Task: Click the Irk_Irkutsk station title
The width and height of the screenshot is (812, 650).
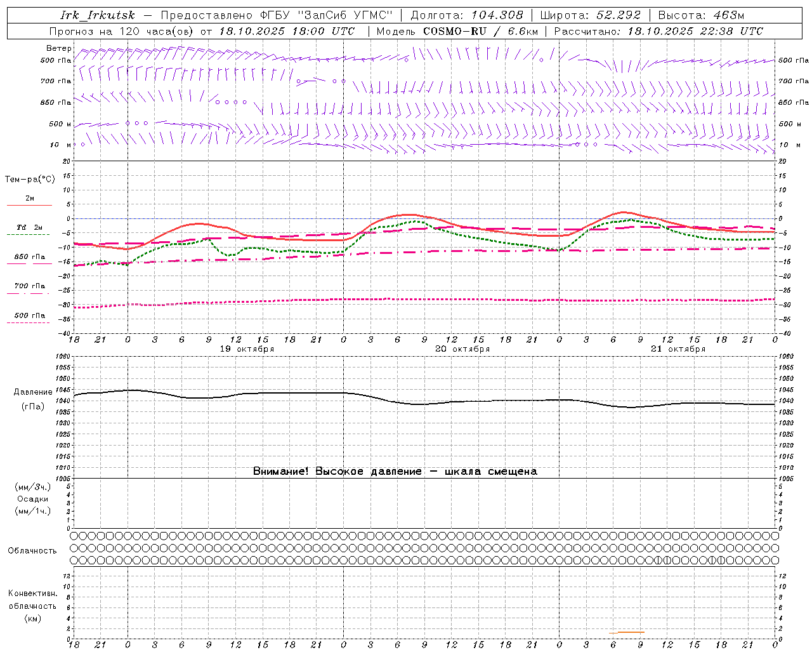Action: [97, 15]
